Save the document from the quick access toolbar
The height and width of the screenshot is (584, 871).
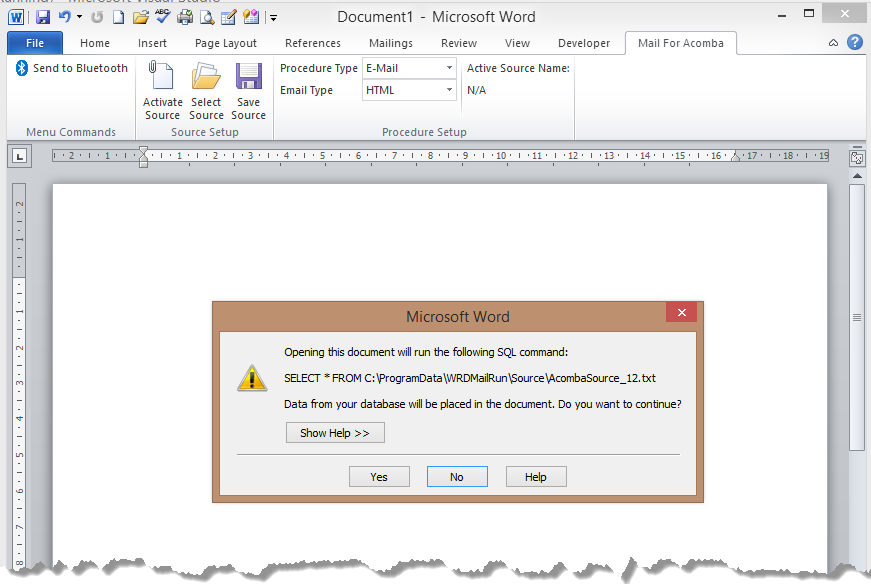point(43,17)
